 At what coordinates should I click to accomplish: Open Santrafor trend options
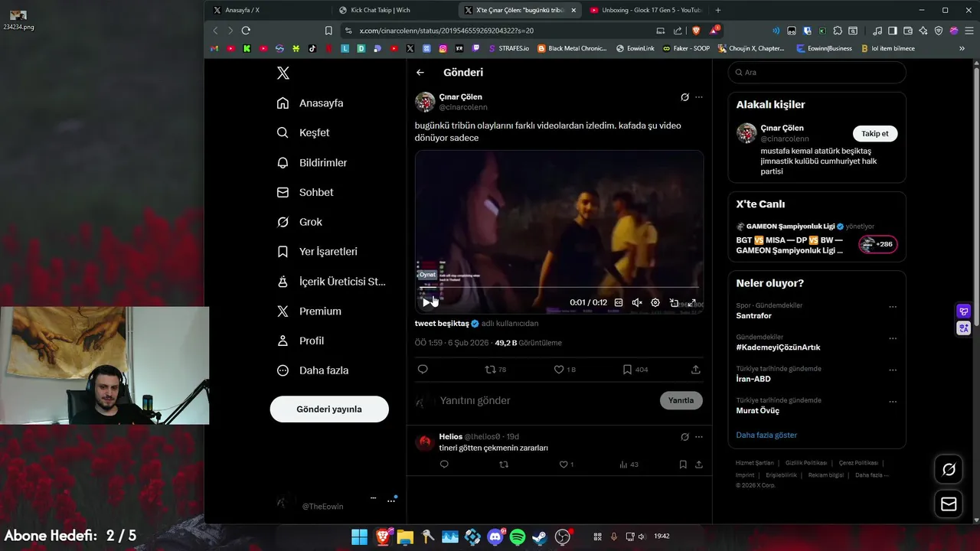(893, 307)
